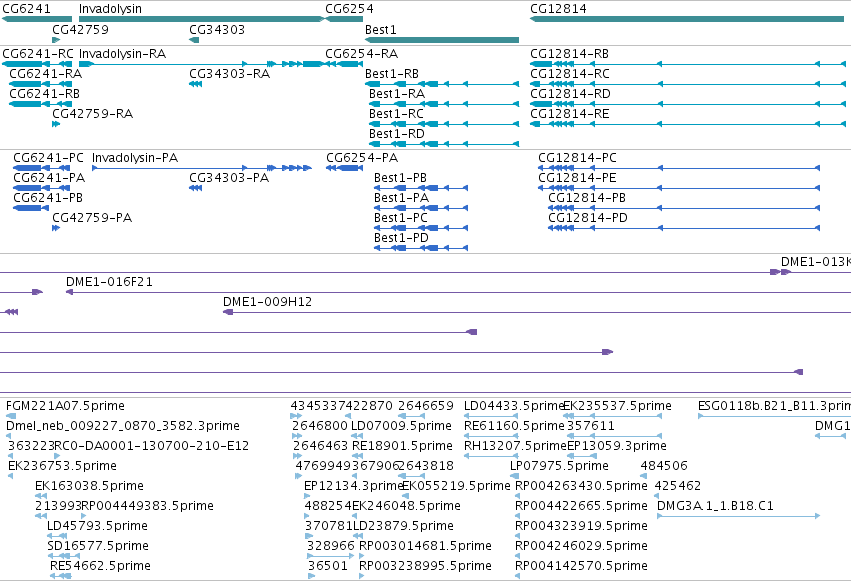Viewport: 851px width, 581px height.
Task: Click EST LD23879.5prime
Action: (403, 526)
